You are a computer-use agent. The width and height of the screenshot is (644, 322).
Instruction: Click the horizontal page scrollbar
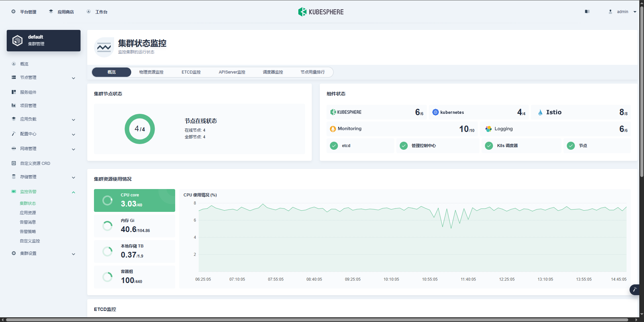tap(317, 320)
